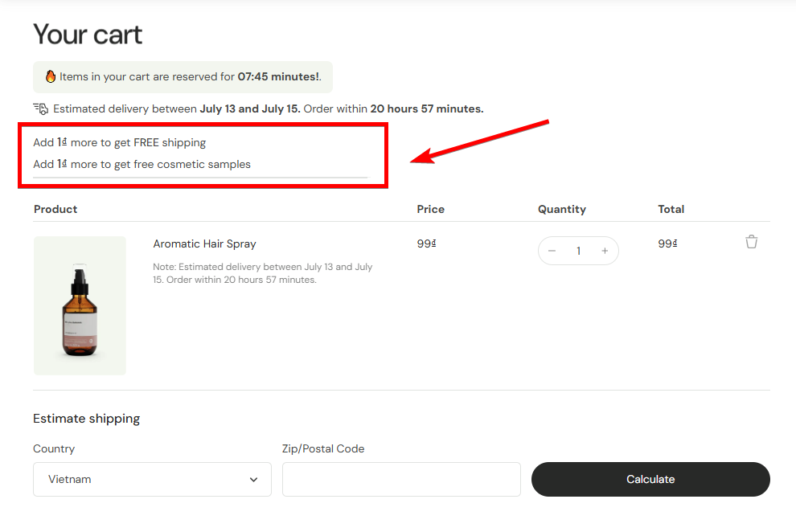Screen dimensions: 796x532
Task: Increase quantity with the plus button
Action: tap(605, 251)
